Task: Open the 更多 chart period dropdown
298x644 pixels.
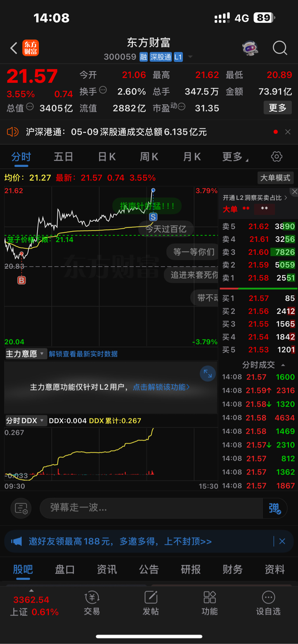Action: [235, 157]
